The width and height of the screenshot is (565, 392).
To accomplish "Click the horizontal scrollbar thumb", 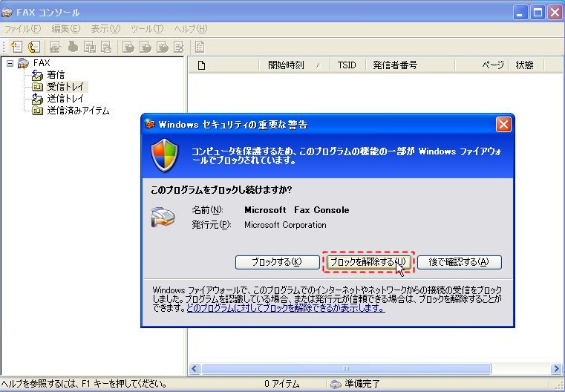I will pos(346,369).
